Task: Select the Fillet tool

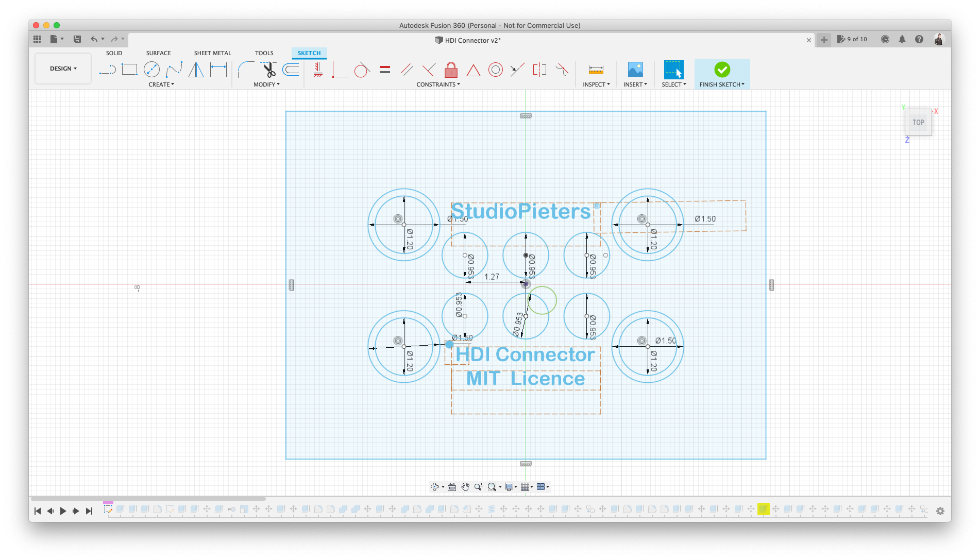Action: click(246, 70)
